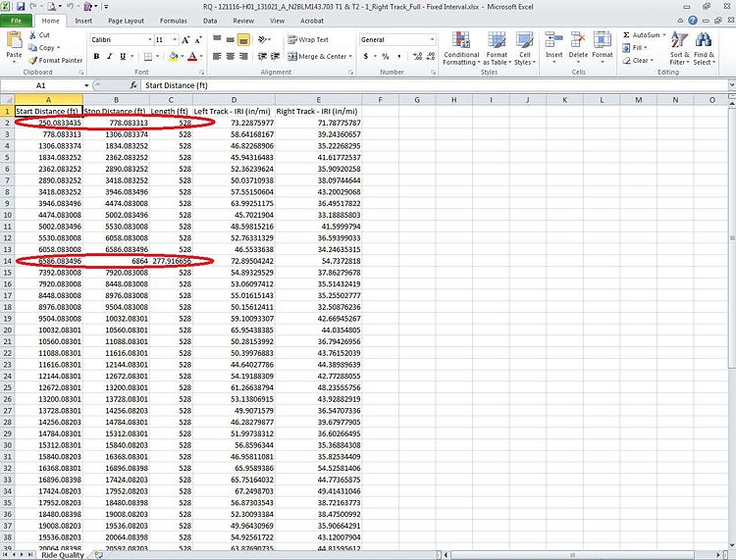Switch to Page Layout tab
Screen dimensions: 736x560
coord(126,21)
